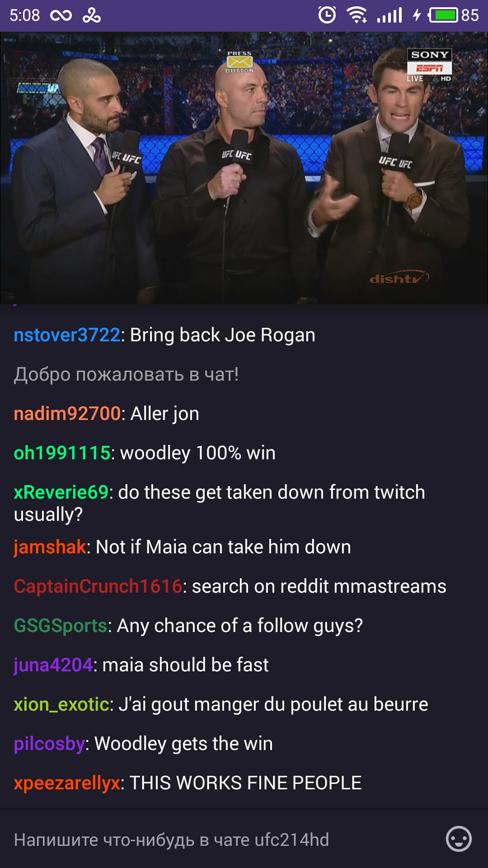Viewport: 488px width, 868px height.
Task: Tap xion_exotic's chat message
Action: coord(221,704)
